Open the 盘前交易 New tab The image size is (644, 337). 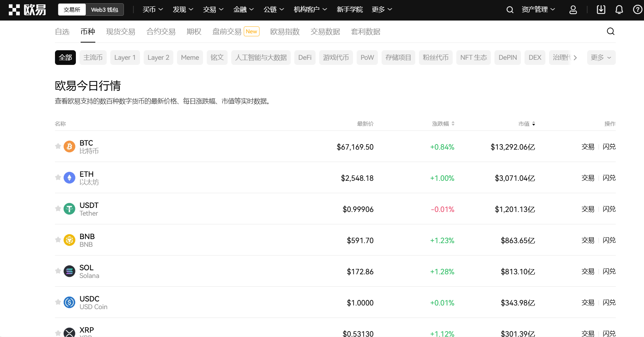tap(226, 32)
